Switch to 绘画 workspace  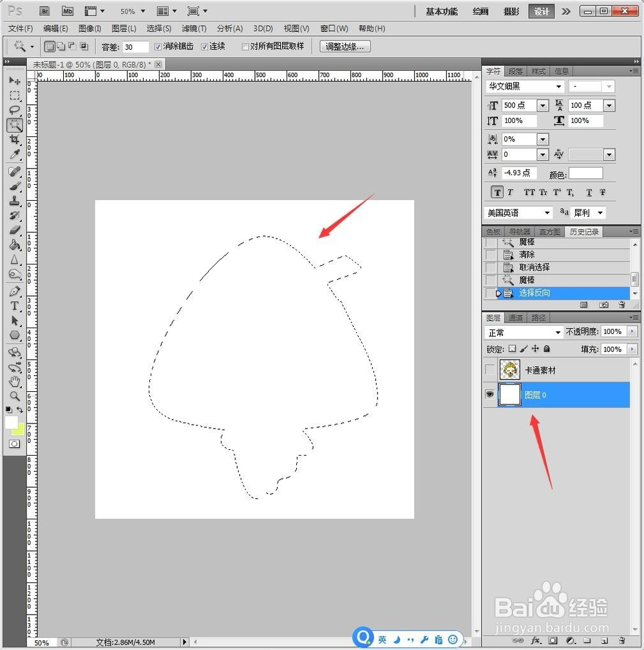[x=480, y=11]
